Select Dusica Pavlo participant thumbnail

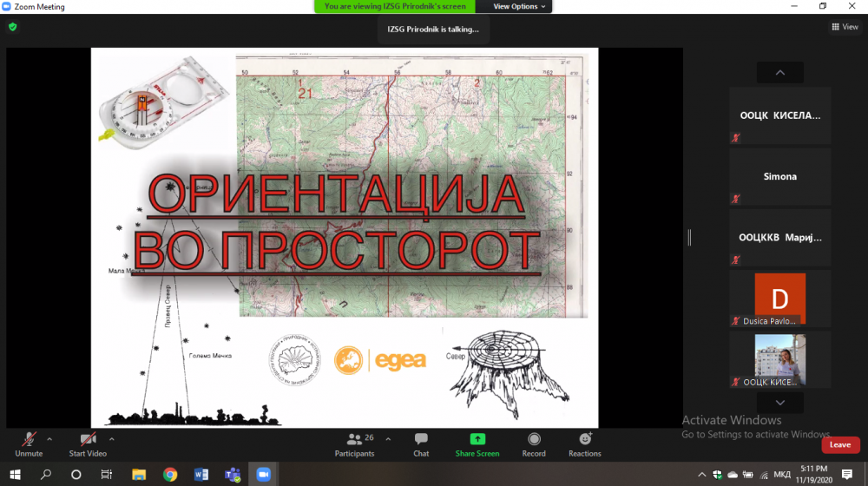pyautogui.click(x=779, y=299)
